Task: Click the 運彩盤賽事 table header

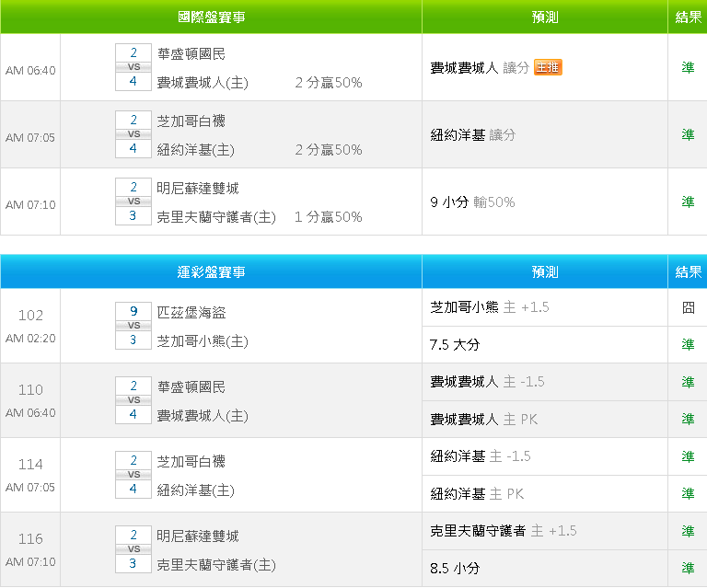Action: [211, 271]
